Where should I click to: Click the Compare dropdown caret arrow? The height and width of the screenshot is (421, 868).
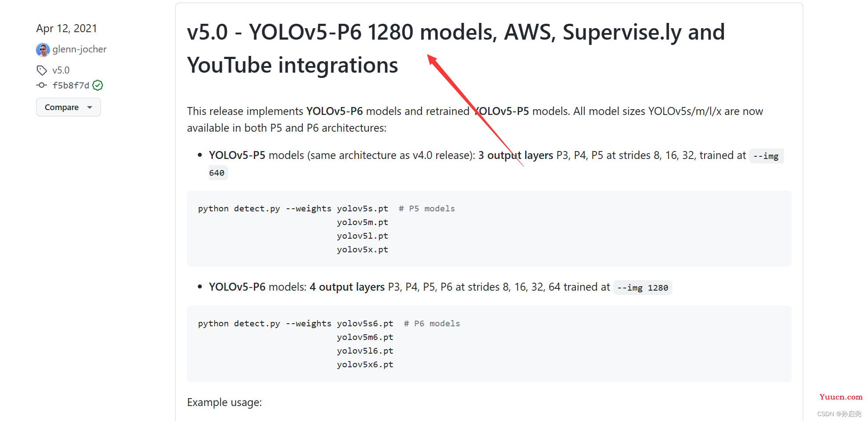point(90,107)
